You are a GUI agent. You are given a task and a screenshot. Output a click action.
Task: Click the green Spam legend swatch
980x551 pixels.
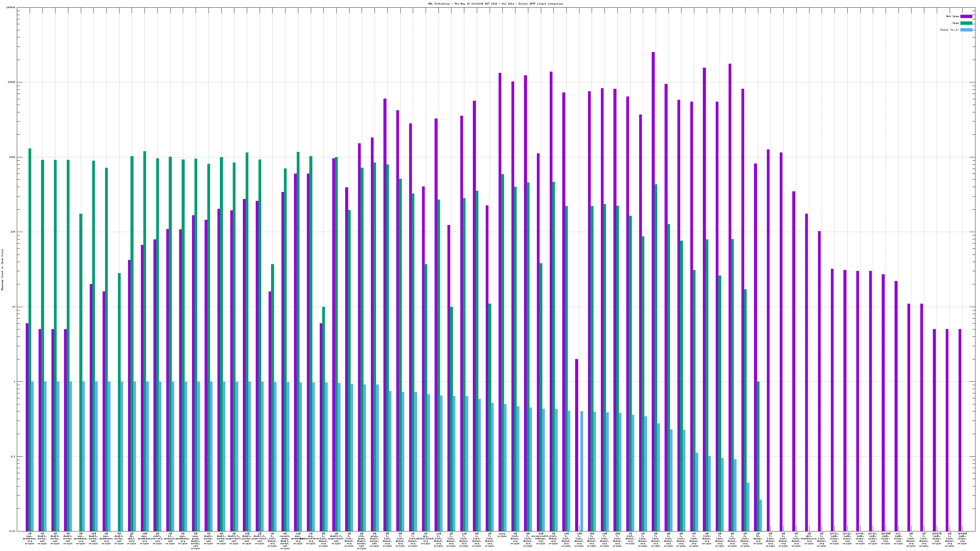click(x=966, y=23)
